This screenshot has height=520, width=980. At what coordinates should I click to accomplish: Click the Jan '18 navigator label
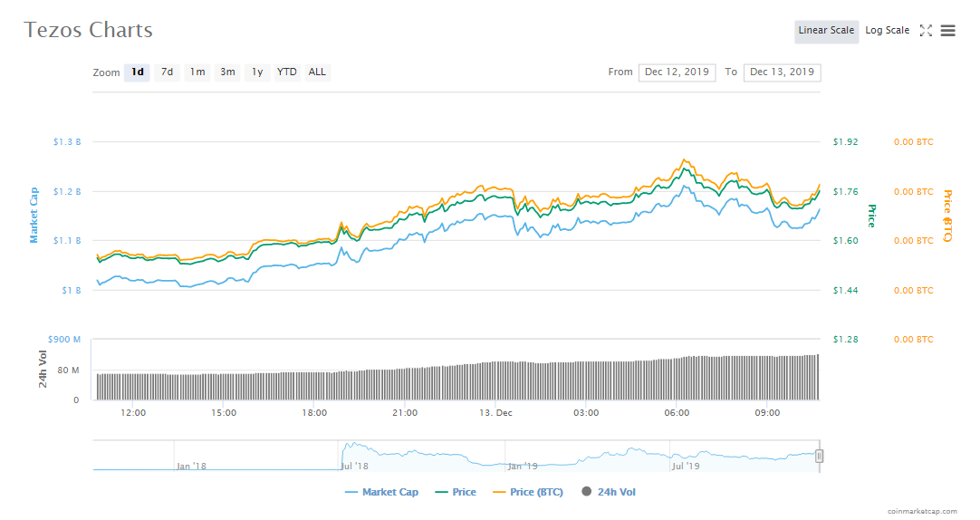191,466
